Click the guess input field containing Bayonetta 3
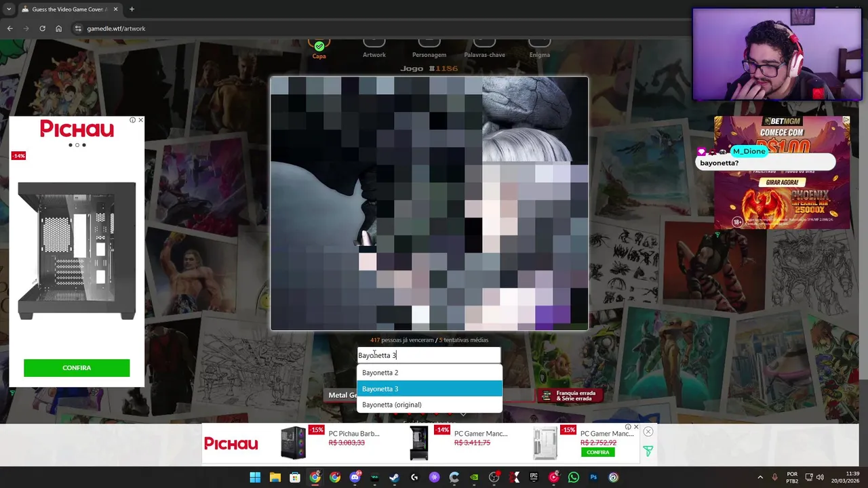Viewport: 868px width, 488px height. pos(429,355)
